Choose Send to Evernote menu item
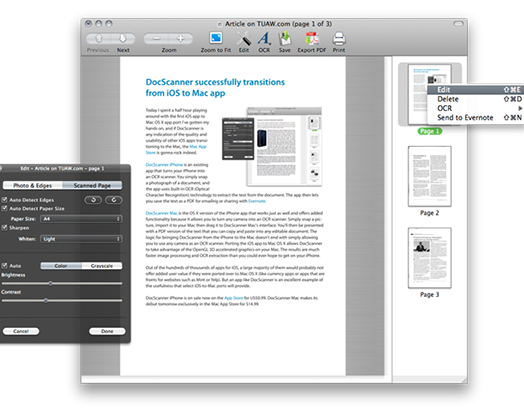 coord(476,118)
